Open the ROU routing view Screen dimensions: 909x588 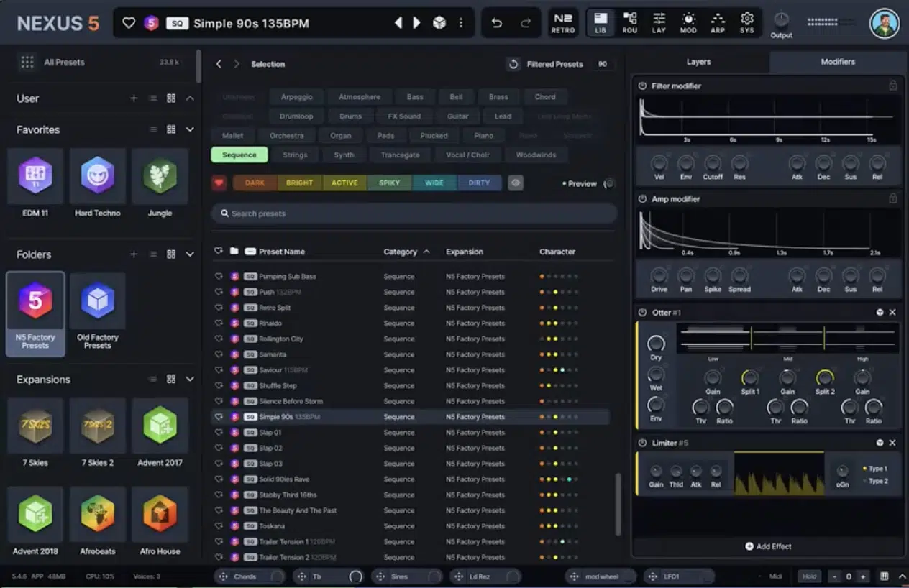(630, 22)
